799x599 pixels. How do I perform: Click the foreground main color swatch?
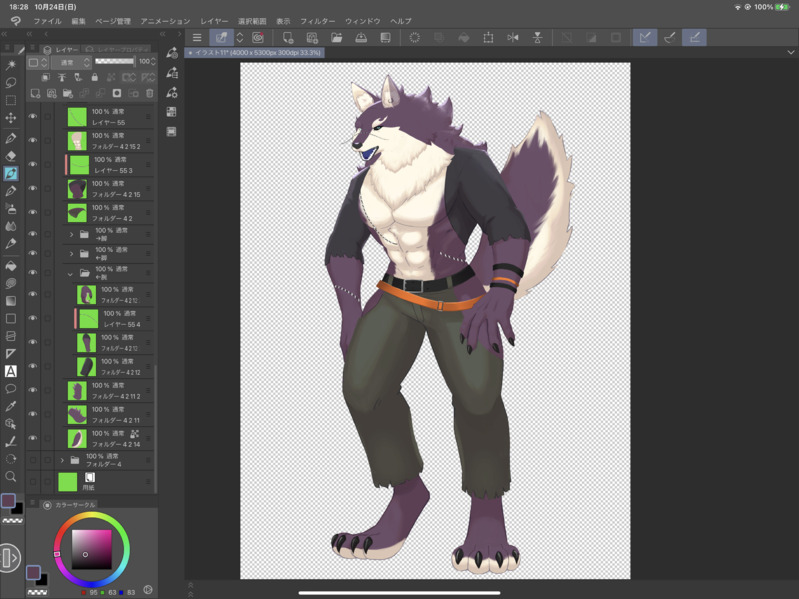(8, 501)
